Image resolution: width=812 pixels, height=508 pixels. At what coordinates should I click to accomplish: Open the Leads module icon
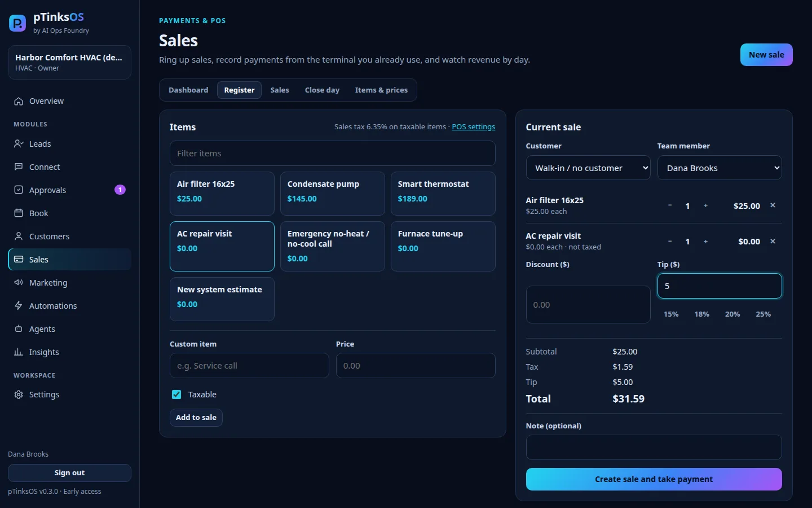coord(19,144)
